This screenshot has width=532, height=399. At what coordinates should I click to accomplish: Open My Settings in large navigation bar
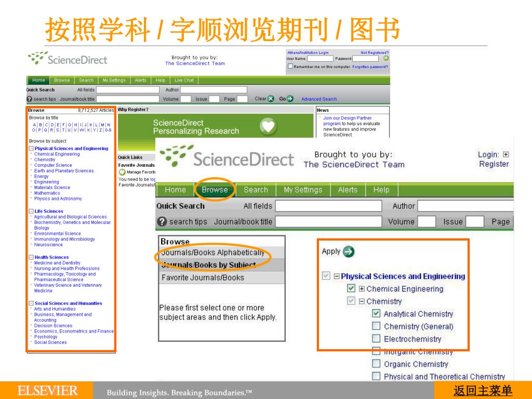pyautogui.click(x=303, y=190)
